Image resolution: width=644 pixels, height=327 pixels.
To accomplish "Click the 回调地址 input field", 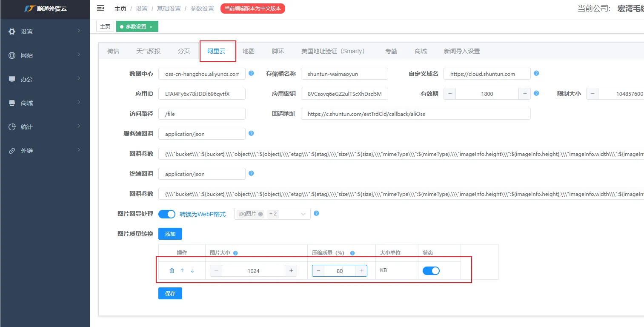I will coord(415,114).
